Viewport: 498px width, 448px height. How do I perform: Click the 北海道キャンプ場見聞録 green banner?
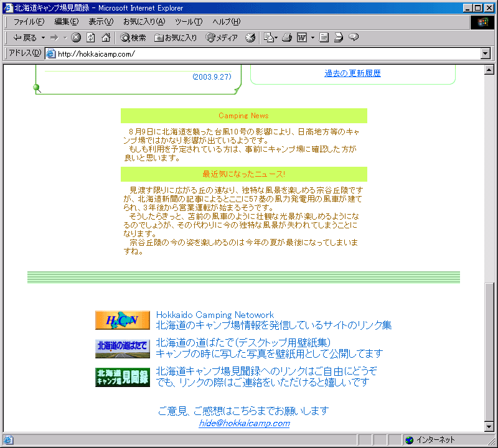point(123,377)
